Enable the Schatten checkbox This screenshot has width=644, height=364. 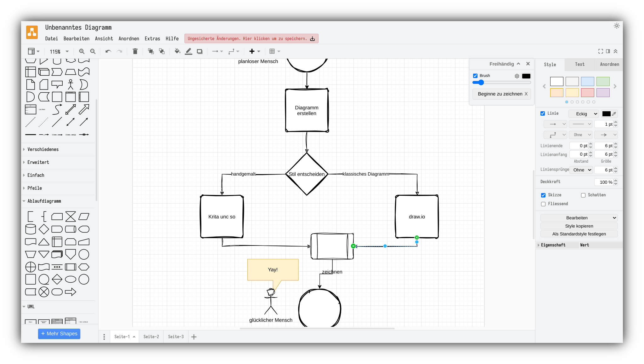[x=583, y=195]
